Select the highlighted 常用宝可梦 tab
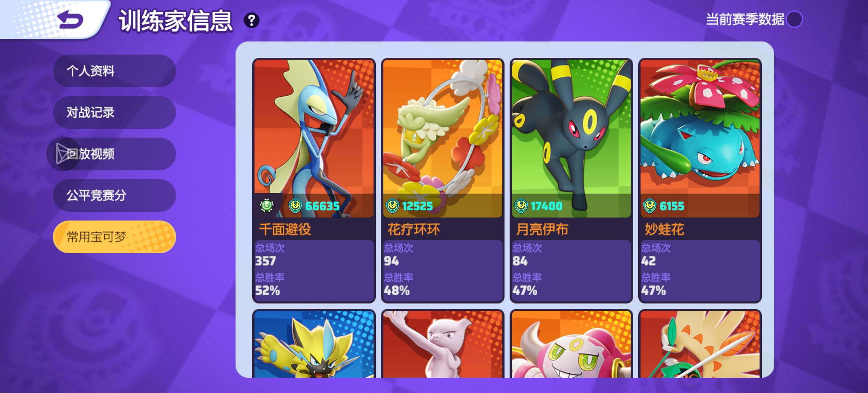 (114, 237)
